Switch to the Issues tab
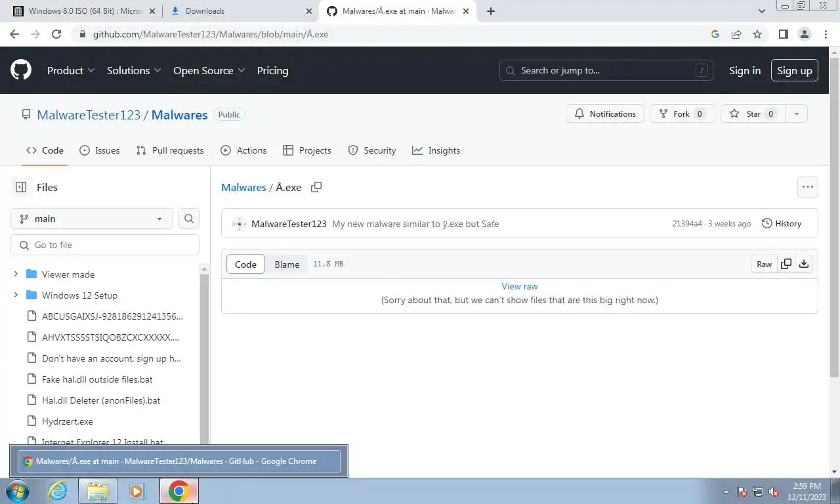The width and height of the screenshot is (840, 504). [x=100, y=150]
